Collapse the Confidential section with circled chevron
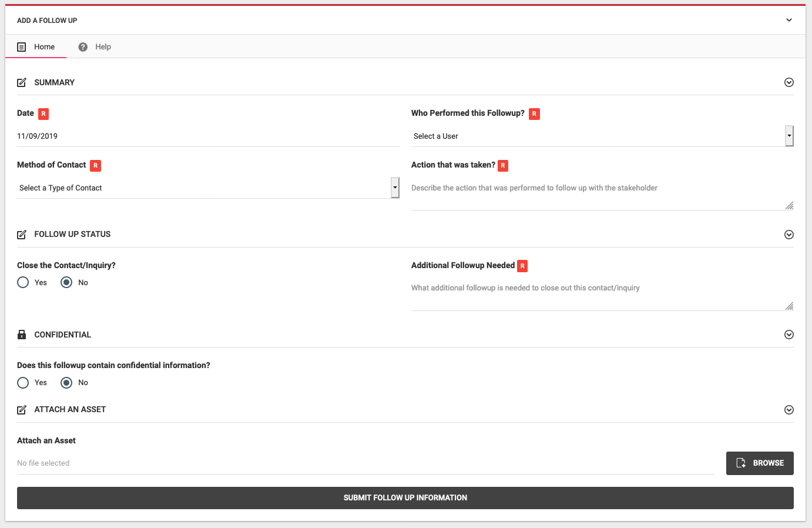Screen dimensions: 812x528 [x=789, y=335]
